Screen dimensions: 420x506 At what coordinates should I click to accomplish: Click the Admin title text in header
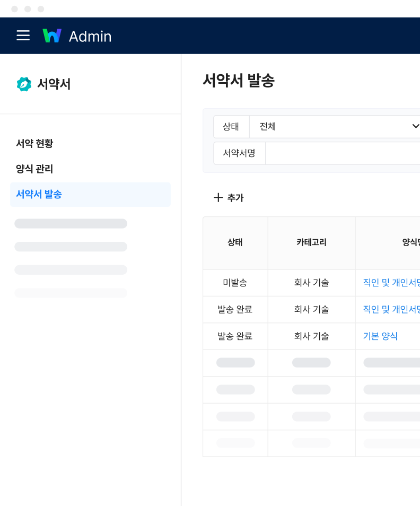point(90,36)
